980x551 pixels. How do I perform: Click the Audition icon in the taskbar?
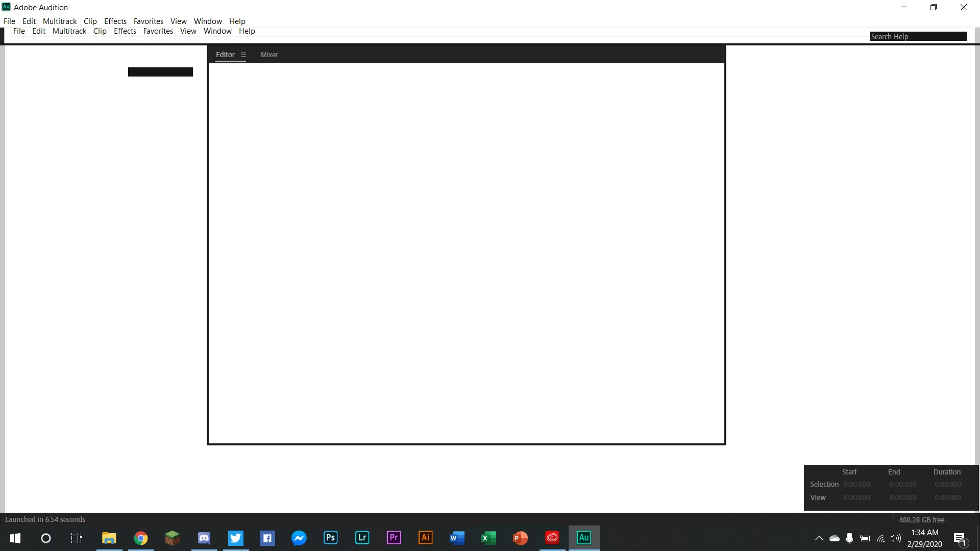point(584,538)
